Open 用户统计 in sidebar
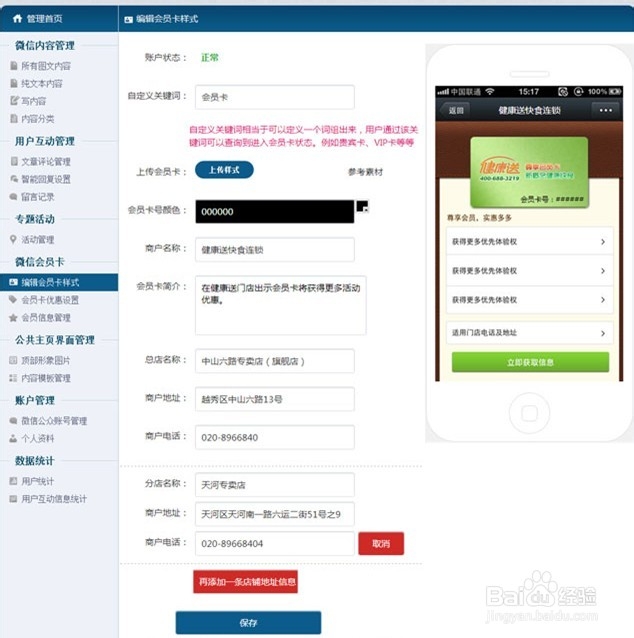The width and height of the screenshot is (634, 638). [37, 481]
